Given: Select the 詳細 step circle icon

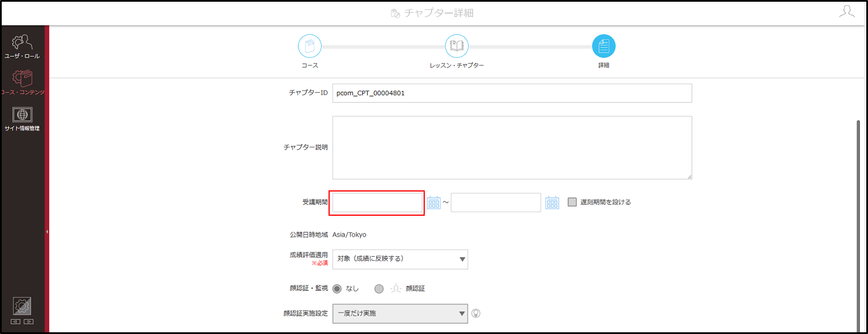Looking at the screenshot, I should tap(603, 46).
